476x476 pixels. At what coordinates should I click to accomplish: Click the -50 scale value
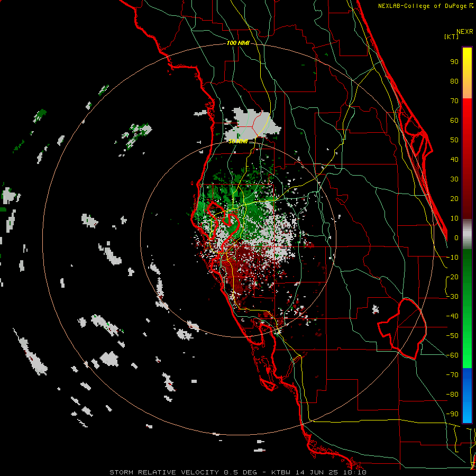(x=452, y=336)
